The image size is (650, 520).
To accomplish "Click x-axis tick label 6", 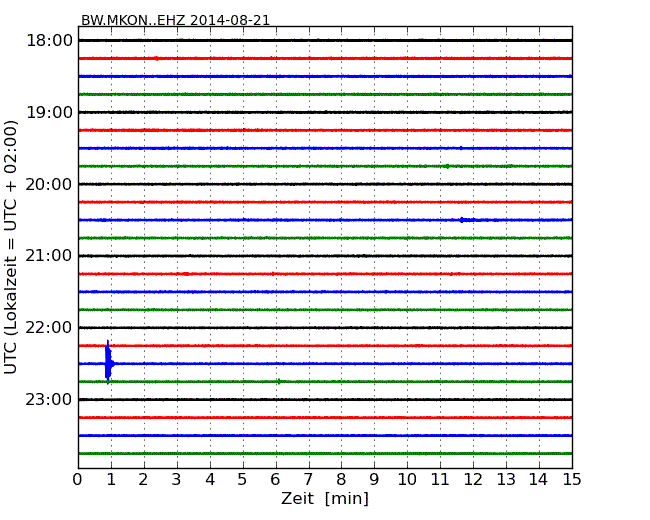I will 275,480.
